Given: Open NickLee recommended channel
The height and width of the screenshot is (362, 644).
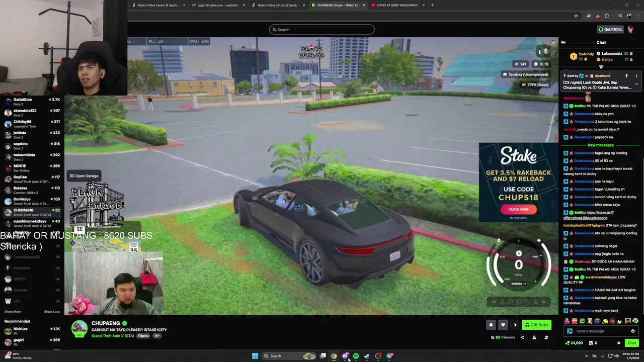Looking at the screenshot, I should click(32, 331).
